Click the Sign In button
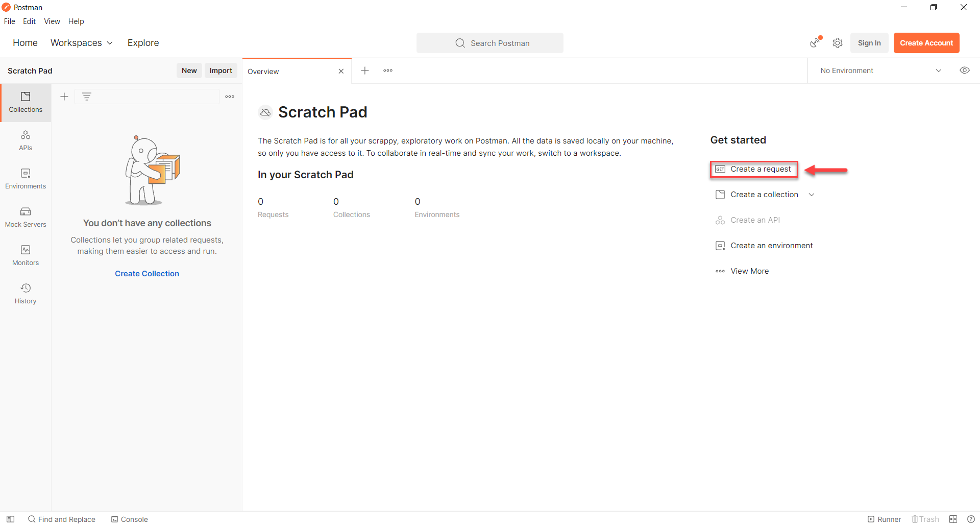980x526 pixels. click(869, 43)
